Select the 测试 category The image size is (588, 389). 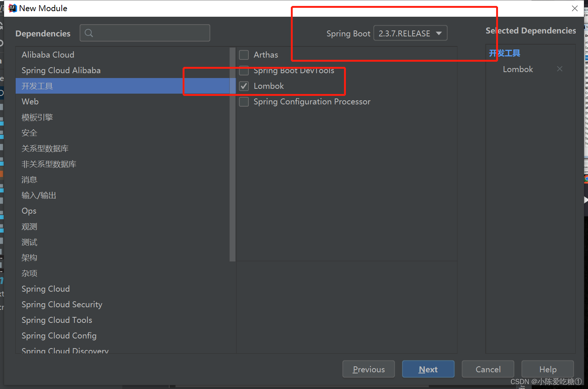point(123,242)
